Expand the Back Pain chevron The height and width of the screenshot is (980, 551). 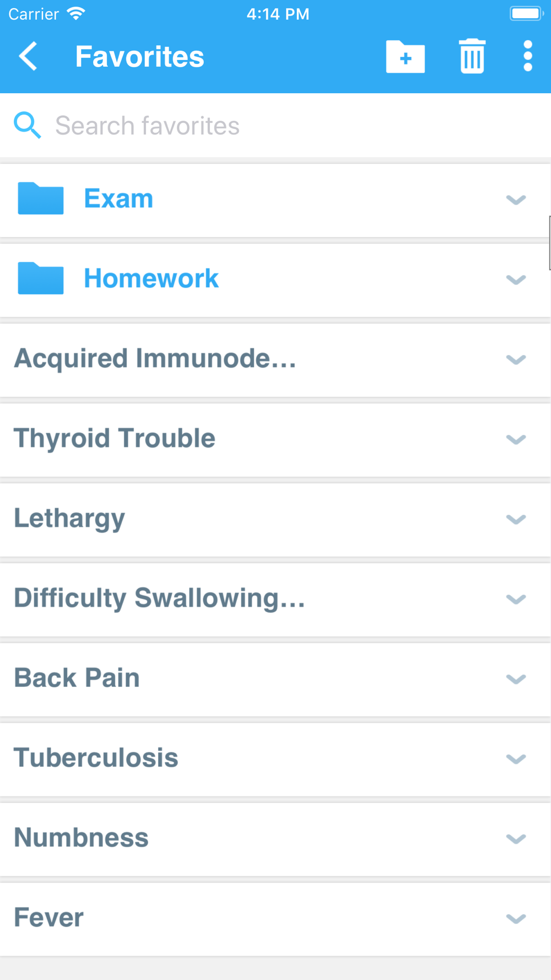pyautogui.click(x=516, y=679)
